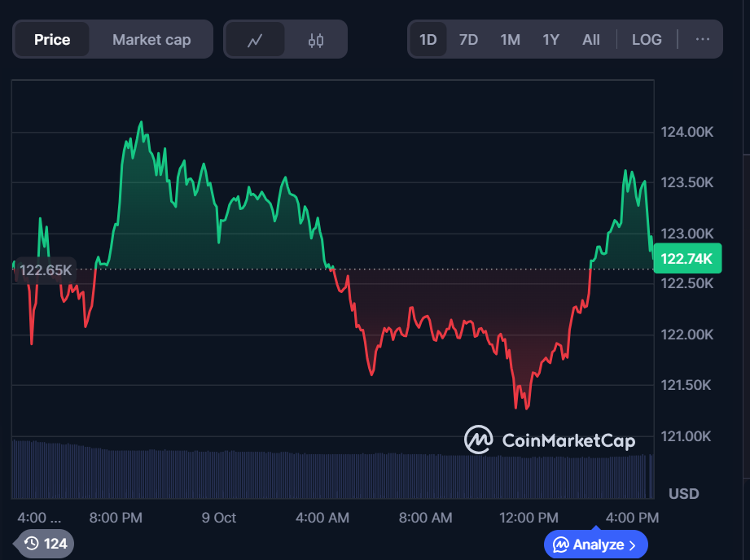Select the Market cap tab
Image resolution: width=750 pixels, height=560 pixels.
coord(151,39)
